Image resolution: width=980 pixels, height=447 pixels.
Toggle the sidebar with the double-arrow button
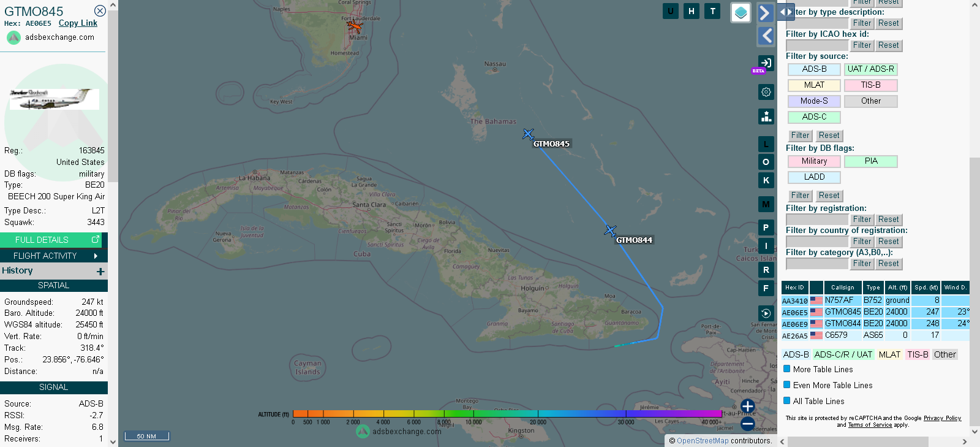coord(785,12)
